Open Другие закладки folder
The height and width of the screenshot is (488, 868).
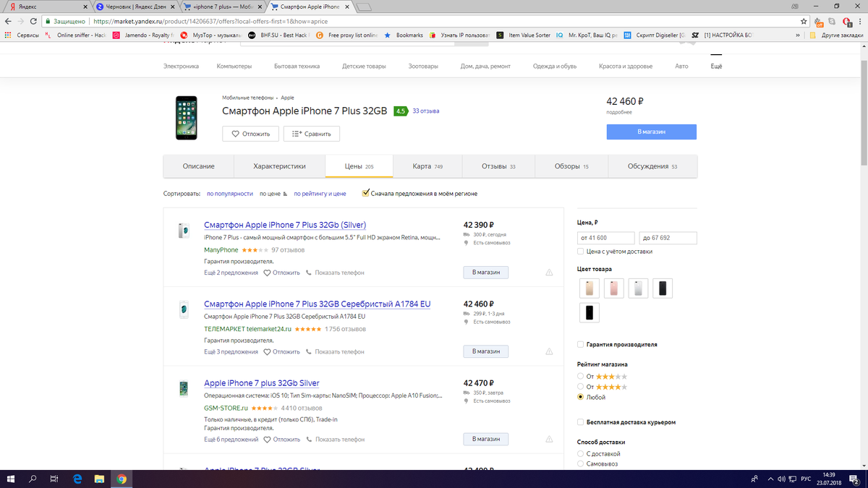[835, 35]
